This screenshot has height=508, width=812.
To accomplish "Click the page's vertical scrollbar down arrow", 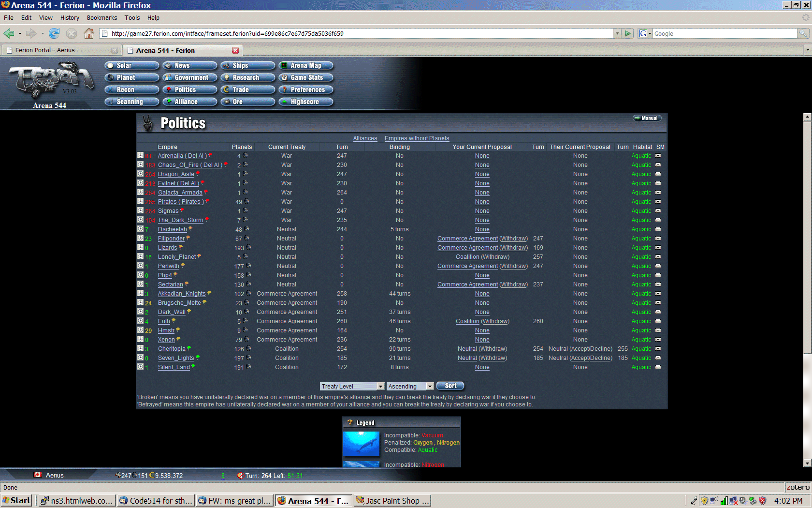I will pyautogui.click(x=807, y=463).
